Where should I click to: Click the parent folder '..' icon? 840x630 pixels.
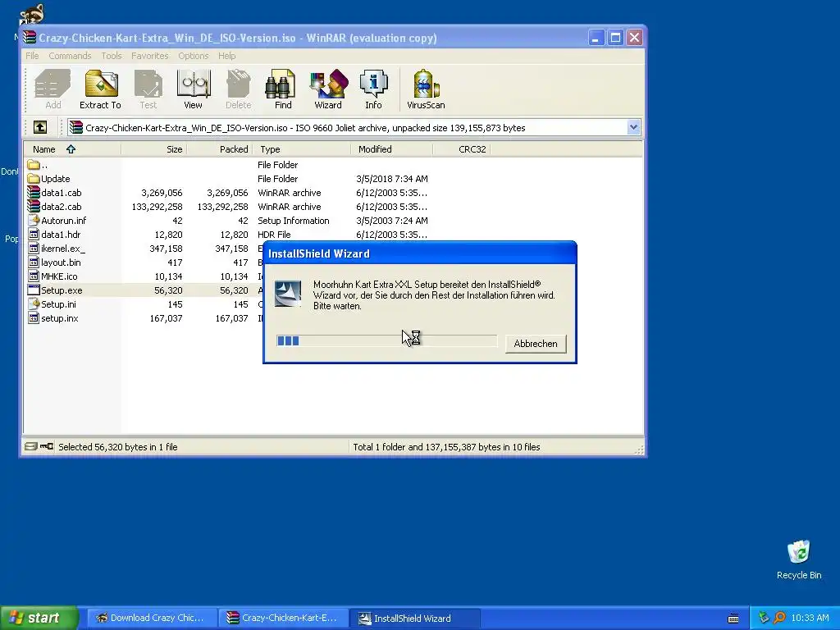click(x=34, y=164)
